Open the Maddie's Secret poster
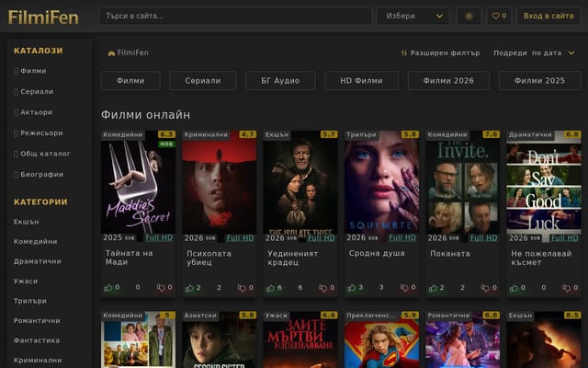The image size is (588, 368). coord(139,186)
